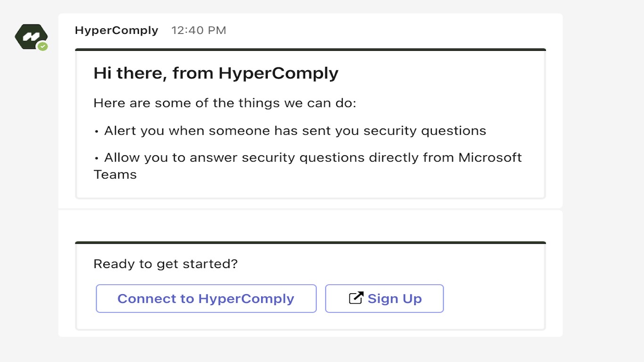This screenshot has height=362, width=644.
Task: Click the external link icon beside Sign Up
Action: pyautogui.click(x=356, y=298)
